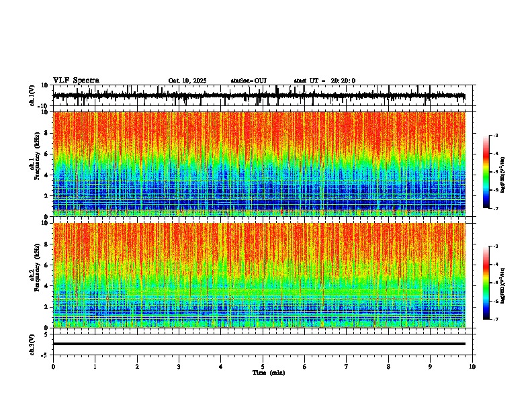Screen dimensions: 532x411
Task: Select the "Oct. 10, 2025" date label
Action: (187, 81)
